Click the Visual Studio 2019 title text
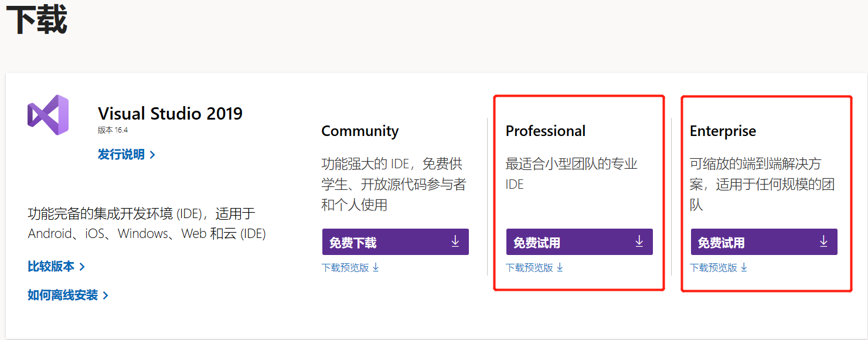Screen dimensions: 868x340 pos(170,113)
